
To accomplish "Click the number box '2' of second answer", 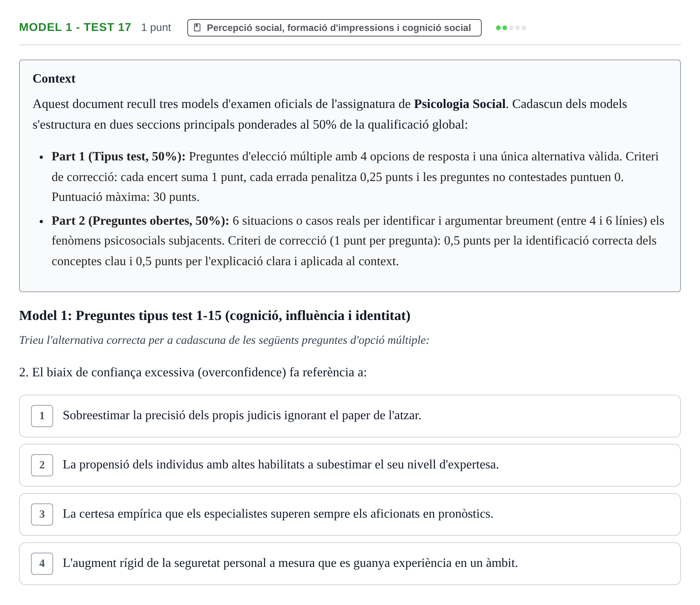I will [42, 465].
